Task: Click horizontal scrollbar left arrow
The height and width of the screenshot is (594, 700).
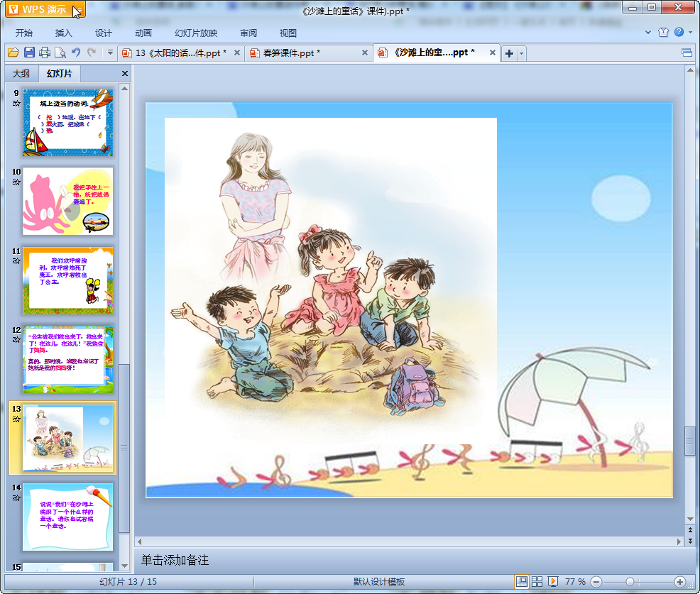Action: tap(140, 541)
